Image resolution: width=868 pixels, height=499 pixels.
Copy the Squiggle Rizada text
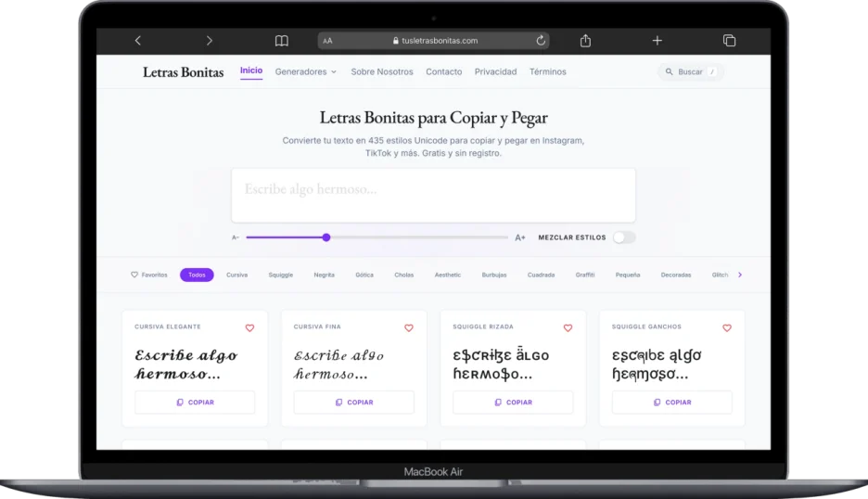pos(513,403)
